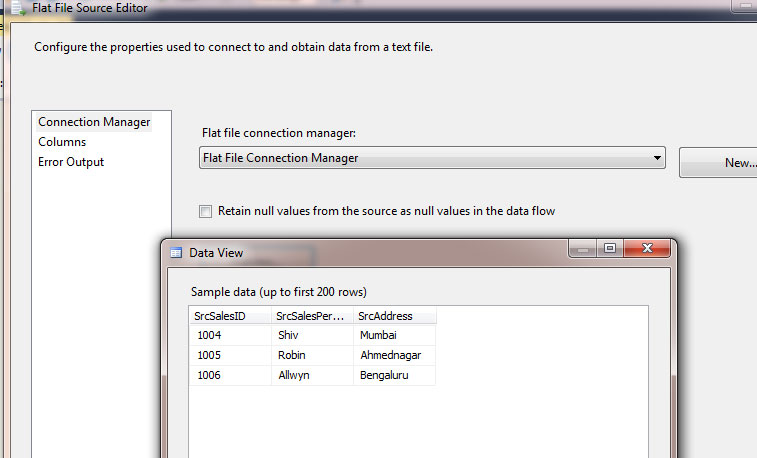Click the New... button
The width and height of the screenshot is (757, 458).
tap(719, 163)
